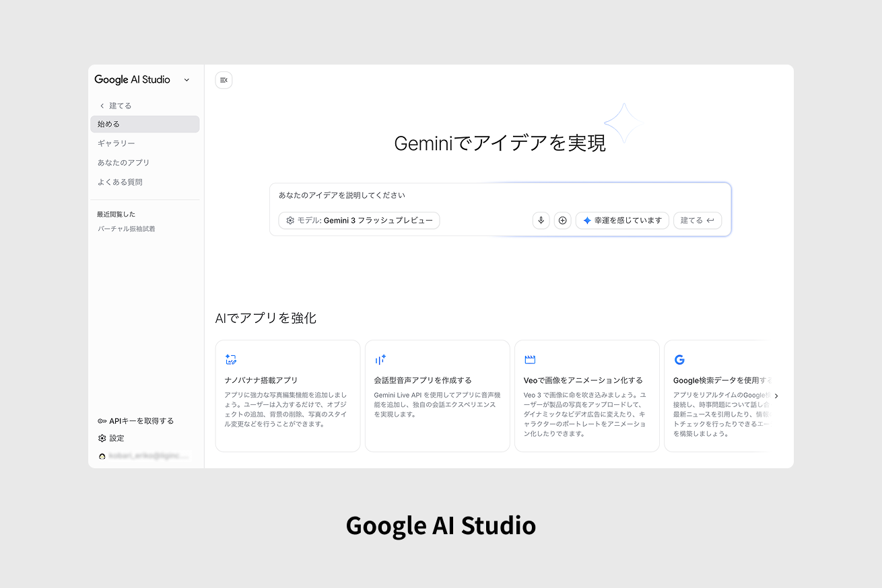Image resolution: width=882 pixels, height=588 pixels.
Task: Toggle the sidebar with the collapse menu icon
Action: [223, 79]
